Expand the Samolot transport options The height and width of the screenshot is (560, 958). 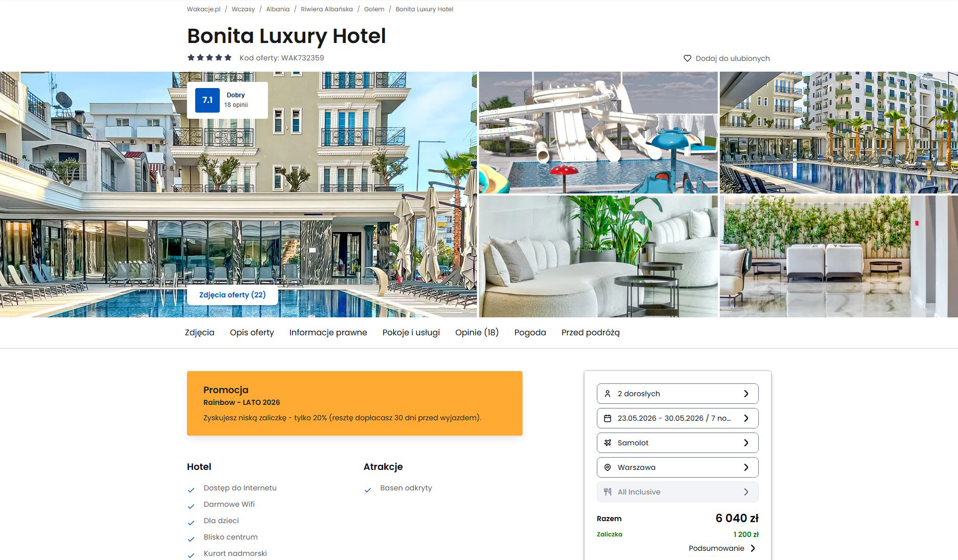(677, 443)
